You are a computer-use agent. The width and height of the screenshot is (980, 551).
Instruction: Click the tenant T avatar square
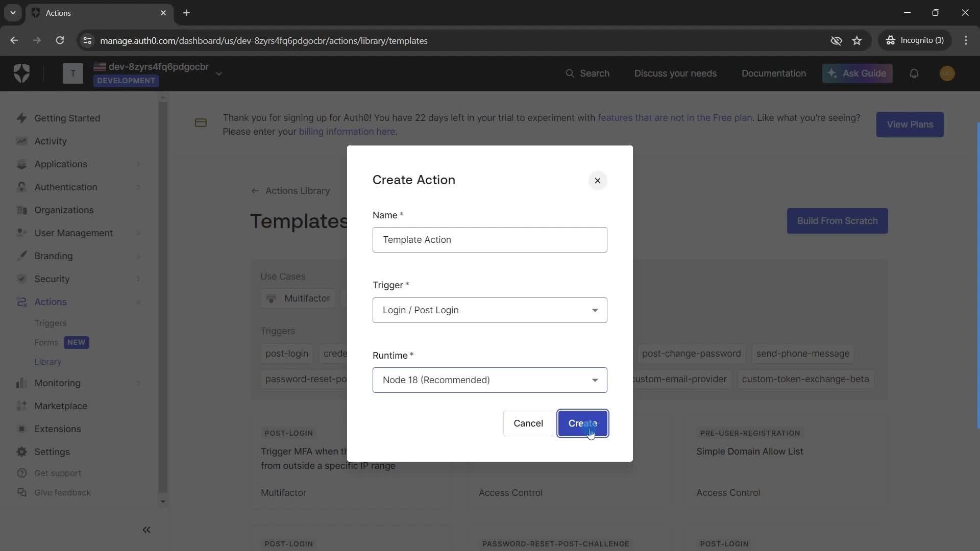pos(73,73)
